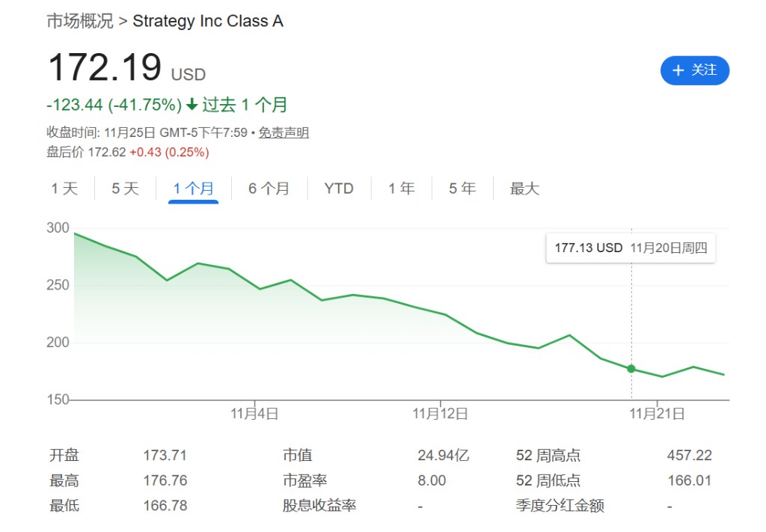The width and height of the screenshot is (766, 532).
Task: Select the 最大 range tab
Action: [x=524, y=189]
